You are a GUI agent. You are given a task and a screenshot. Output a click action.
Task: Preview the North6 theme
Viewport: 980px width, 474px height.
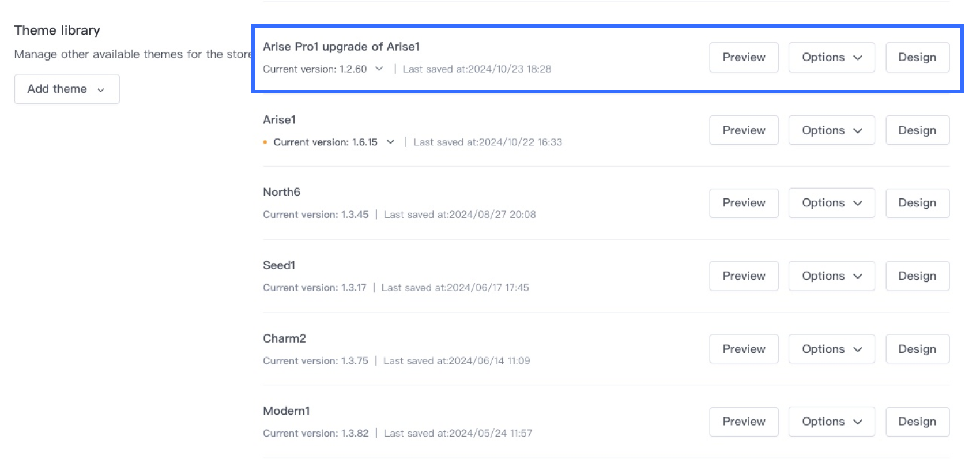coord(744,203)
